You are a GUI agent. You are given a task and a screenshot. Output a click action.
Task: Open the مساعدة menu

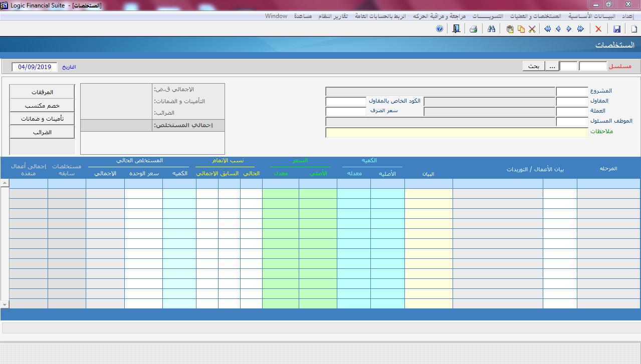(x=303, y=16)
